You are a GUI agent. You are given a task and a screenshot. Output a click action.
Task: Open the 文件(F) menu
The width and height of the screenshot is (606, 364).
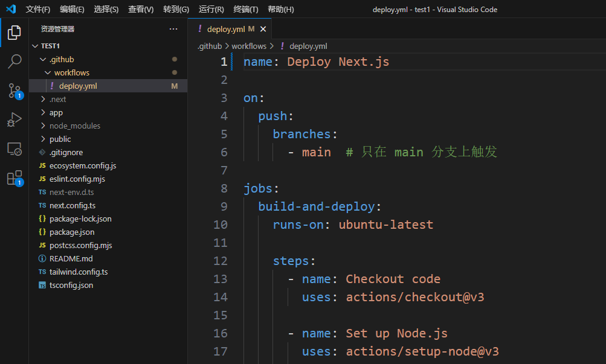click(x=38, y=9)
